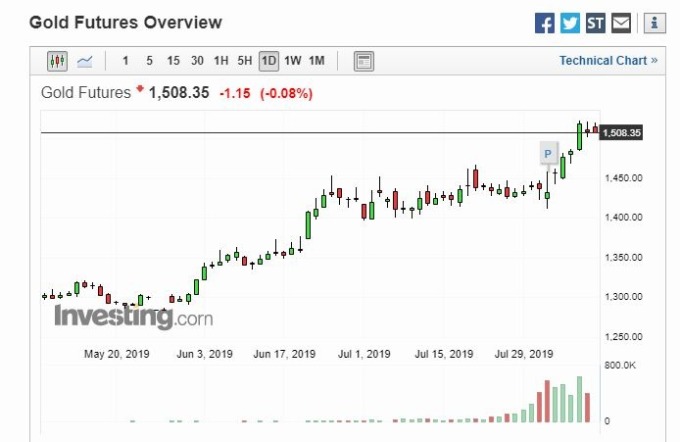This screenshot has height=442, width=680.
Task: Click the Jun 17, 2019 date label
Action: pyautogui.click(x=284, y=354)
